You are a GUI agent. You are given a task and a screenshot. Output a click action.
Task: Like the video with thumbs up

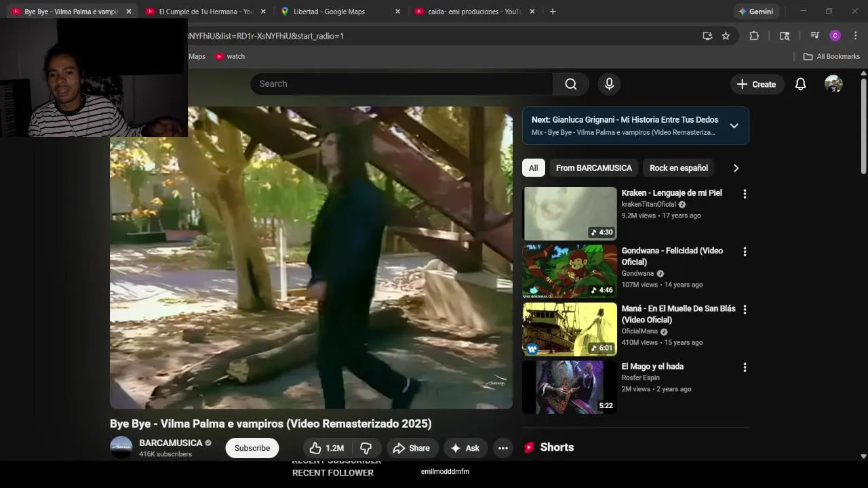[326, 448]
